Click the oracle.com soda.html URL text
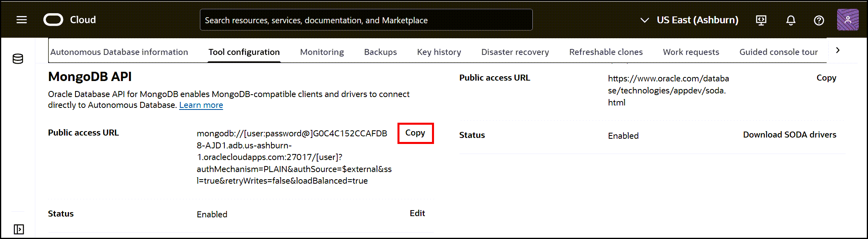This screenshot has height=239, width=868. pos(668,91)
